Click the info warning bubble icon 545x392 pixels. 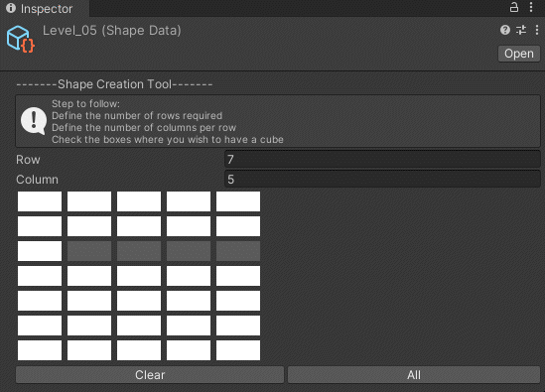(x=34, y=121)
